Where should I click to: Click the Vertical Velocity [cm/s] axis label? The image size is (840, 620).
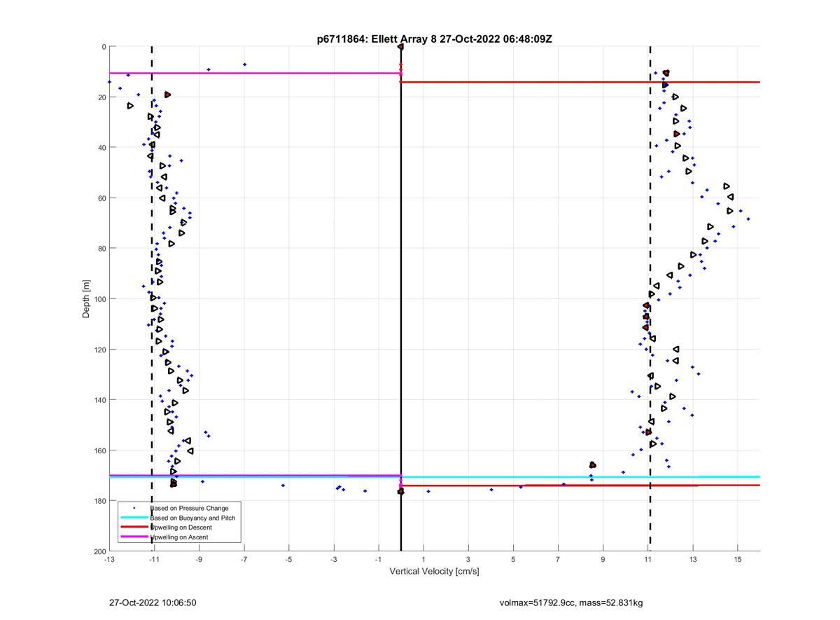(x=434, y=572)
